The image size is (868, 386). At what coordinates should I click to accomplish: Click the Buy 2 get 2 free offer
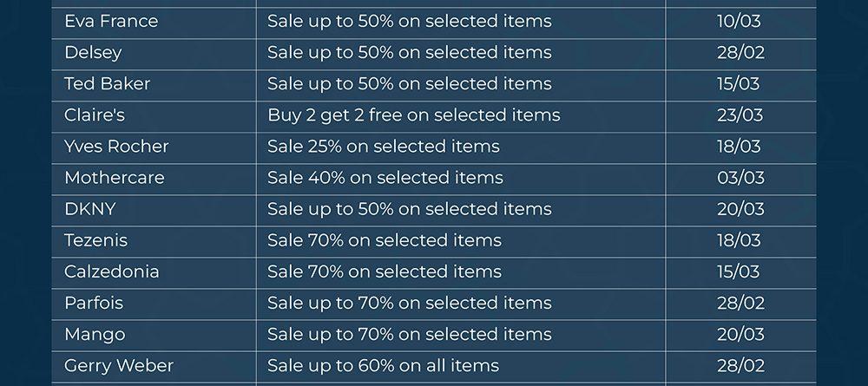[x=413, y=114]
